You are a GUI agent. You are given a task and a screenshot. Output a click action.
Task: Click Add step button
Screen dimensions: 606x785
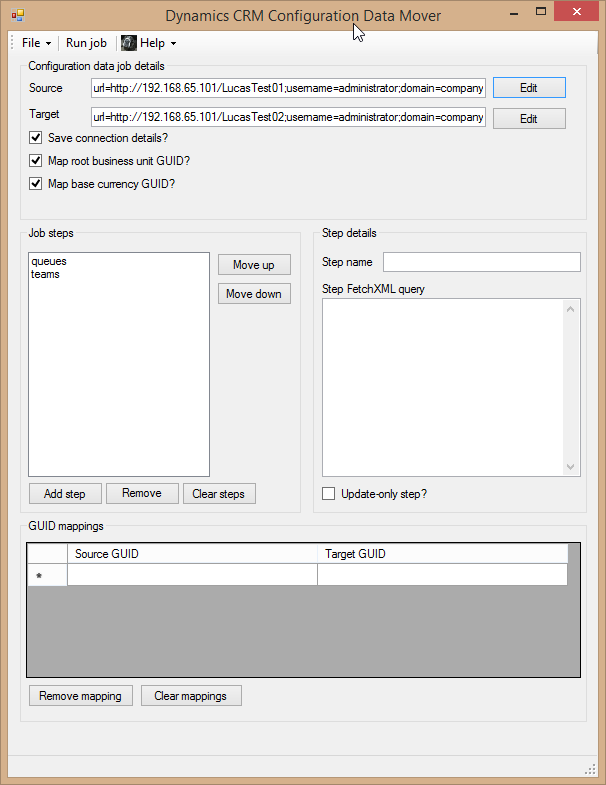coord(65,494)
